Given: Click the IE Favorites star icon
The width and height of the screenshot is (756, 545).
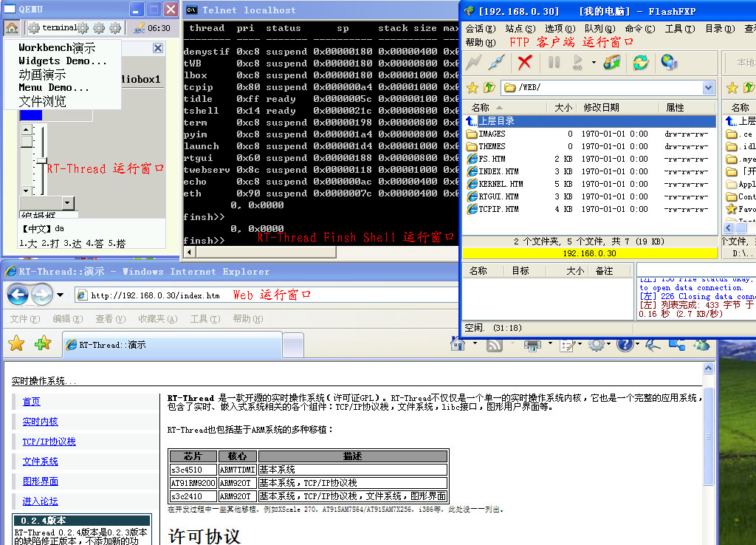Looking at the screenshot, I should pos(16,343).
